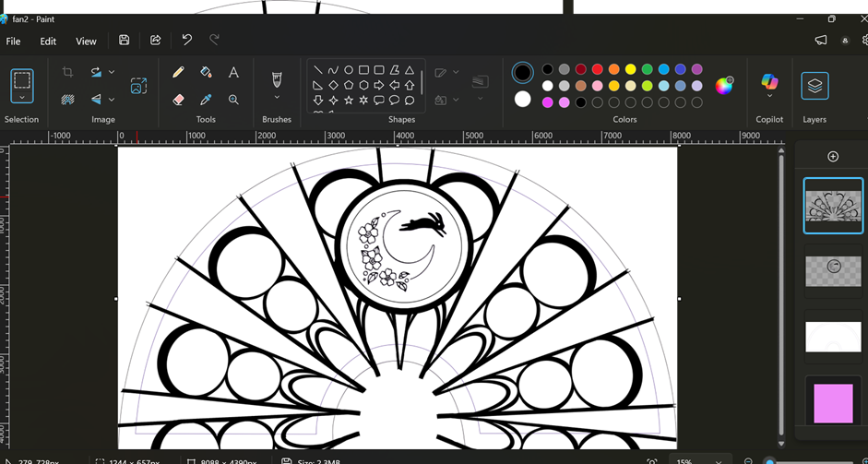
Task: Expand the Brushes dropdown
Action: click(x=277, y=97)
